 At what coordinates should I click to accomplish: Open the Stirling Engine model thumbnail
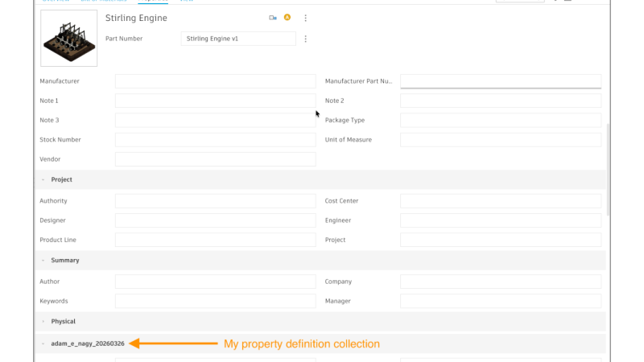click(69, 38)
